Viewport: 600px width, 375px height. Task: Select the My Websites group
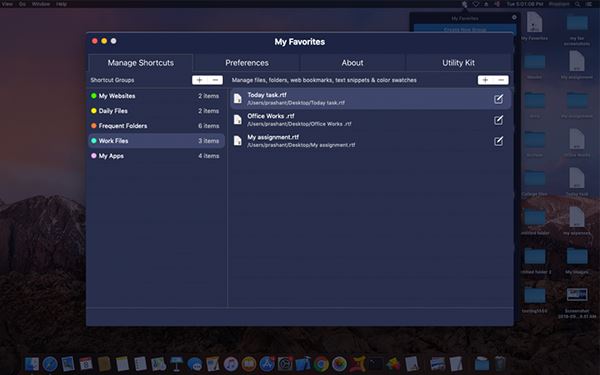click(x=156, y=96)
